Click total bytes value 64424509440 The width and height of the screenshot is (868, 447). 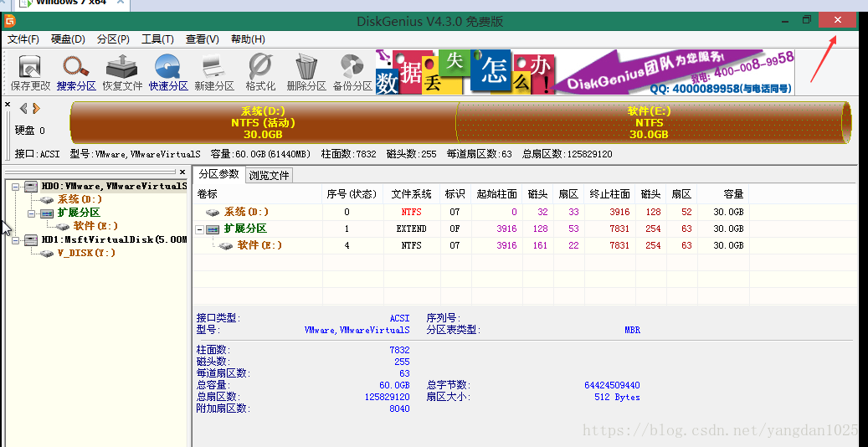point(612,385)
